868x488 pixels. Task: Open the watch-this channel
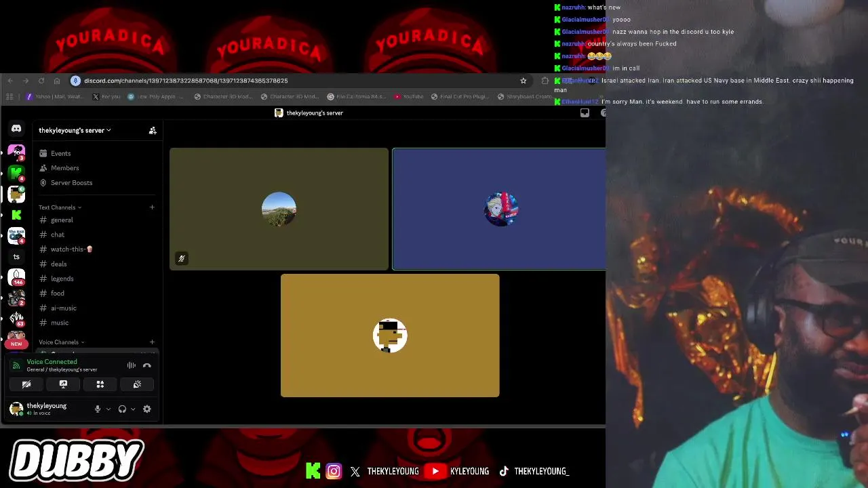click(x=97, y=249)
